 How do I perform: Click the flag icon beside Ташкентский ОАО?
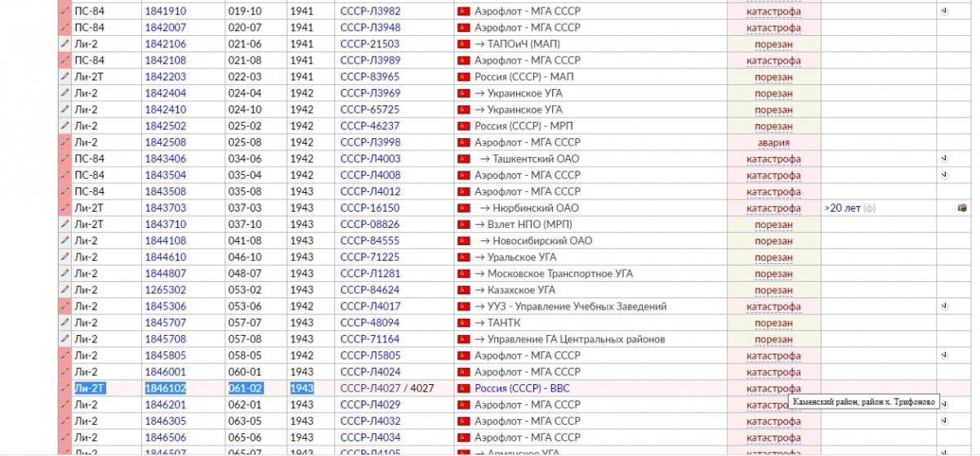click(465, 159)
